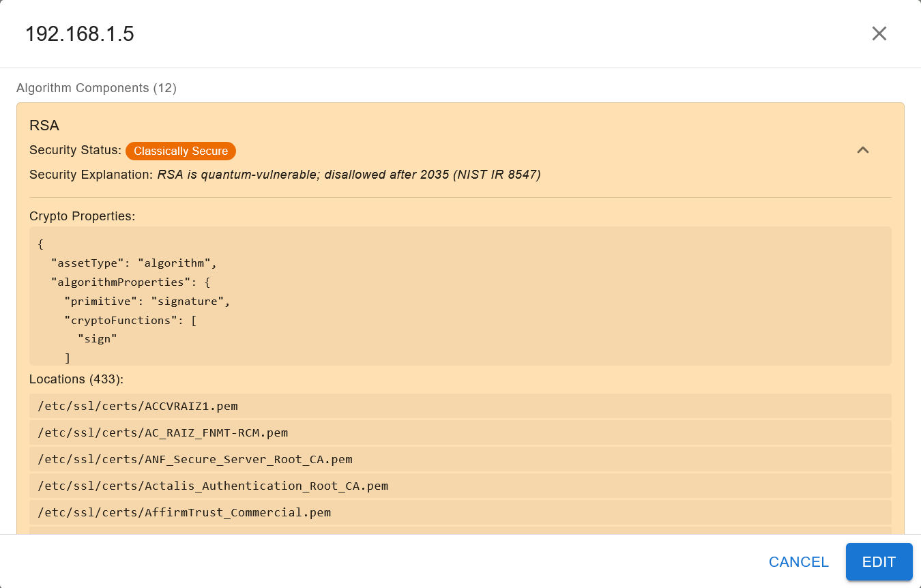
Task: Click the ANF_Secure_Server_Root_CA.pem path
Action: [195, 459]
